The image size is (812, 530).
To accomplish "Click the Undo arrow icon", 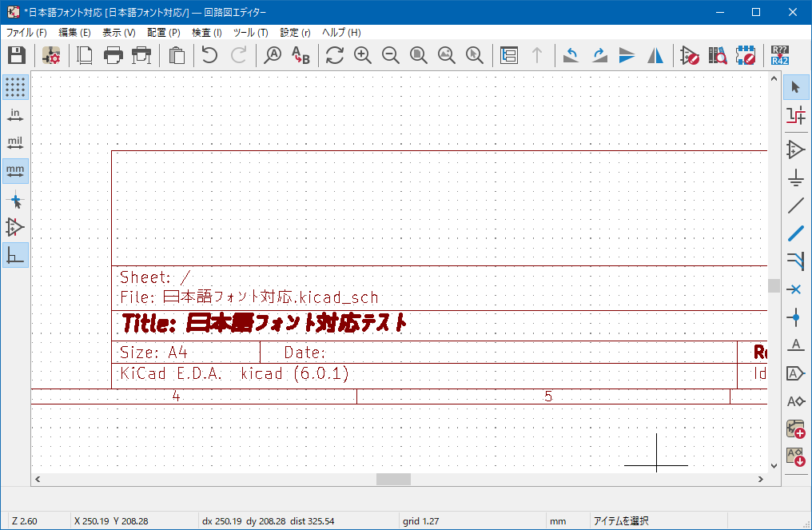I will click(209, 55).
